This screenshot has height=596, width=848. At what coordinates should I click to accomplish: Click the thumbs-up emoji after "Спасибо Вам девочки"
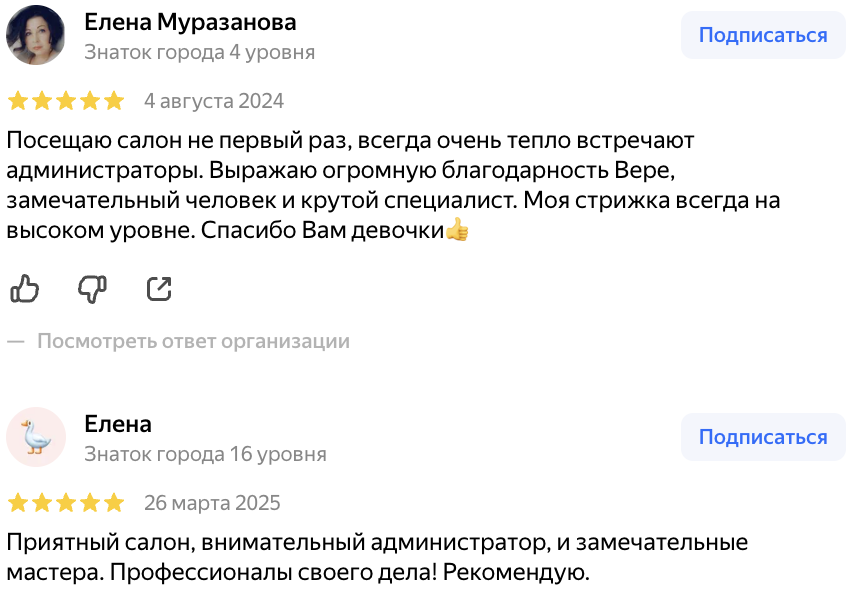pos(457,230)
